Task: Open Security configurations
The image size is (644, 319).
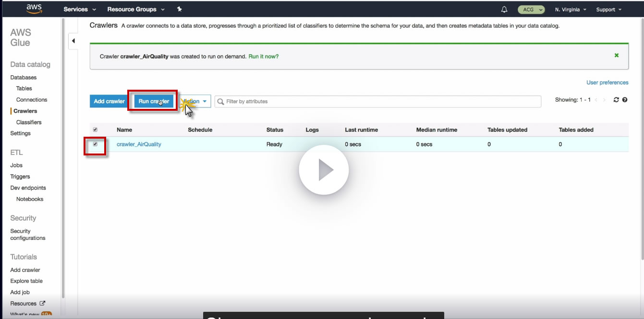Action: click(28, 235)
